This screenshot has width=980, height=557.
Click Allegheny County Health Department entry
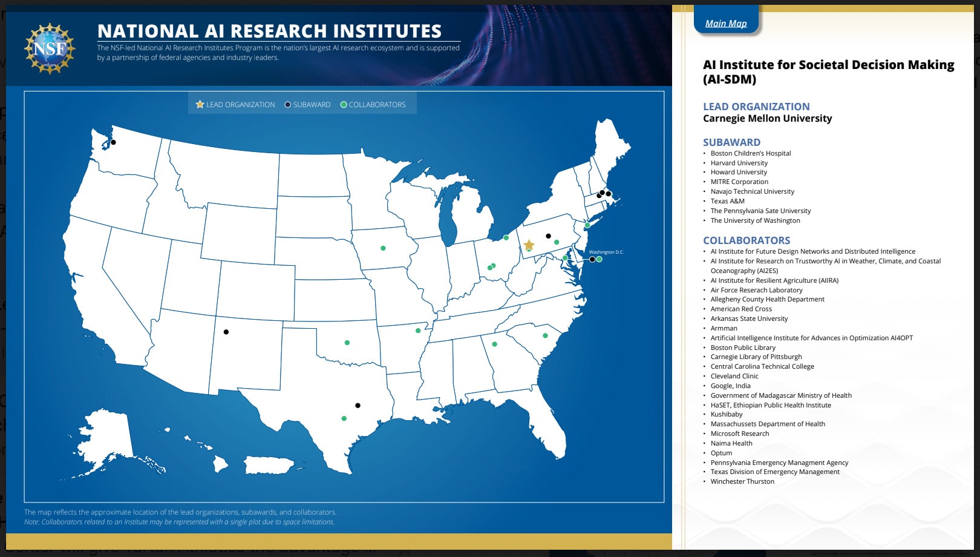click(x=767, y=299)
